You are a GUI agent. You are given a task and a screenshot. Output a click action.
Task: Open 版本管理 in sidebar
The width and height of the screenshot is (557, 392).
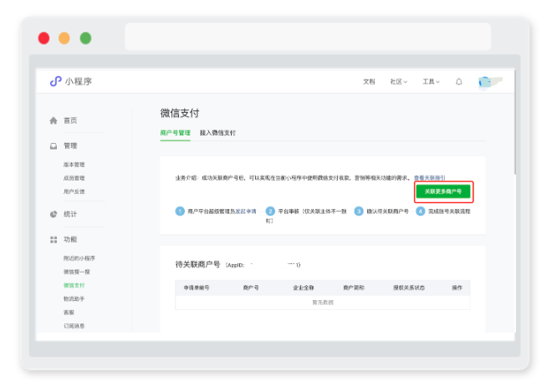74,165
